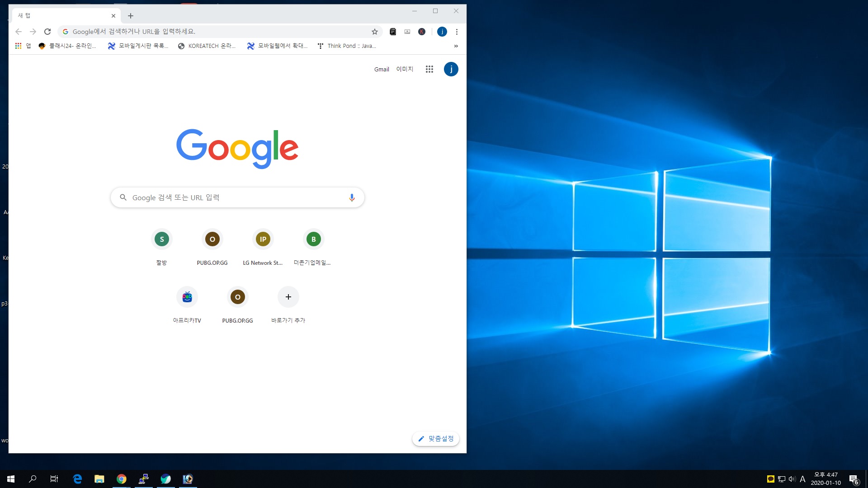The width and height of the screenshot is (868, 488).
Task: Expand hidden bookmarks with double chevron
Action: [x=456, y=46]
